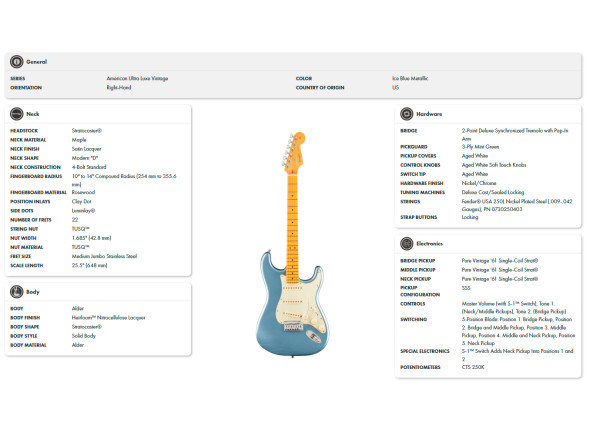
Task: Select the Switch Tip value Aged White
Action: click(475, 174)
